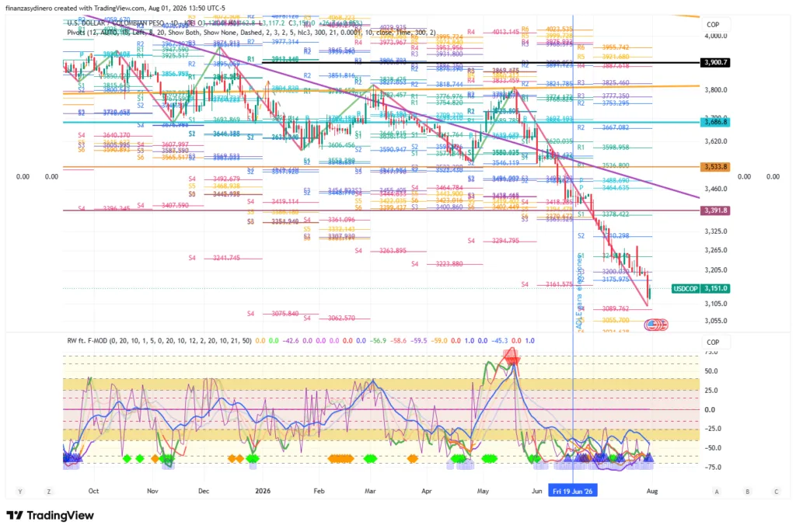Image resolution: width=796 pixels, height=532 pixels.
Task: Click the Pivots indicator legend line
Action: [x=251, y=33]
